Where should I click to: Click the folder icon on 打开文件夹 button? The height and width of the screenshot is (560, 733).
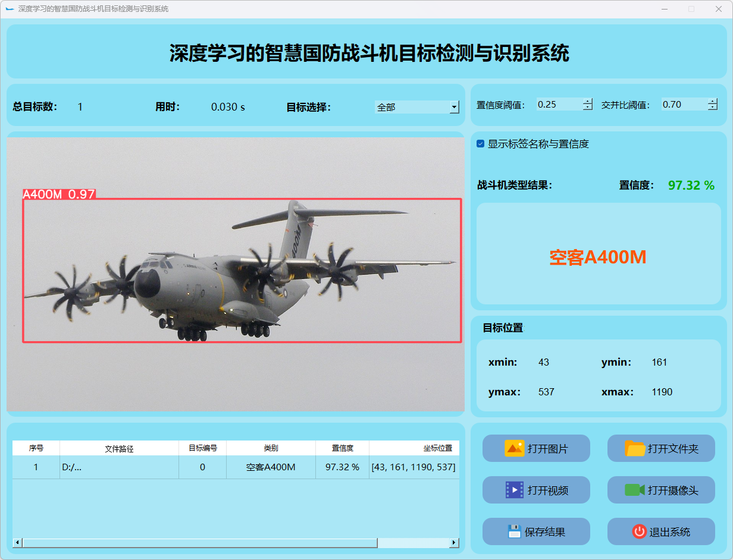[635, 448]
